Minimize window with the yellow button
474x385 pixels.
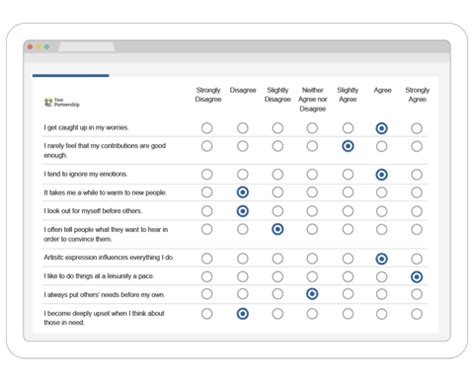point(38,47)
